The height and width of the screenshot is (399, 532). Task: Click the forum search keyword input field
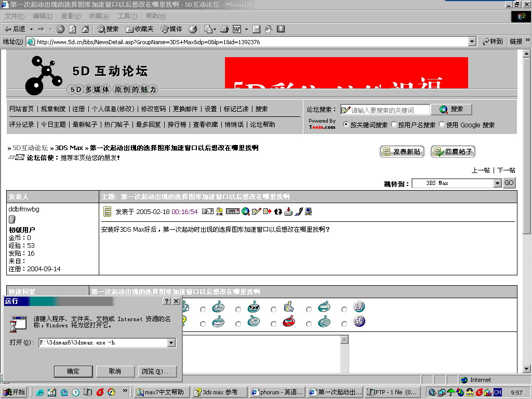(385, 110)
